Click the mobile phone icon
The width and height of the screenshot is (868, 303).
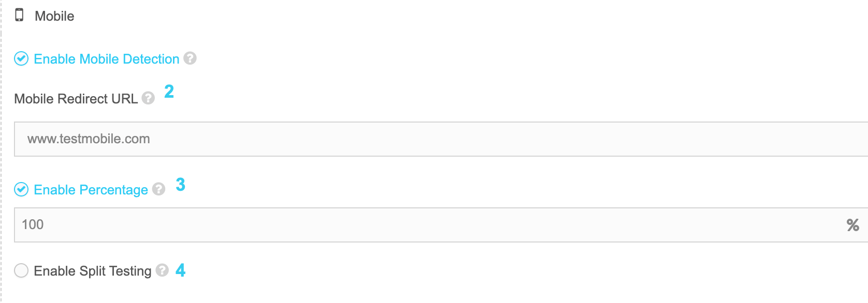(x=19, y=15)
